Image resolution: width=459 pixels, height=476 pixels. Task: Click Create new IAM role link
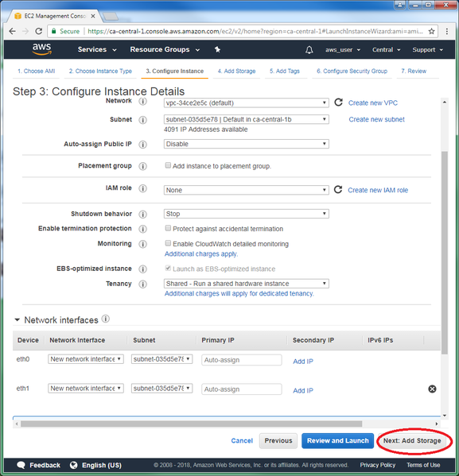pyautogui.click(x=378, y=190)
